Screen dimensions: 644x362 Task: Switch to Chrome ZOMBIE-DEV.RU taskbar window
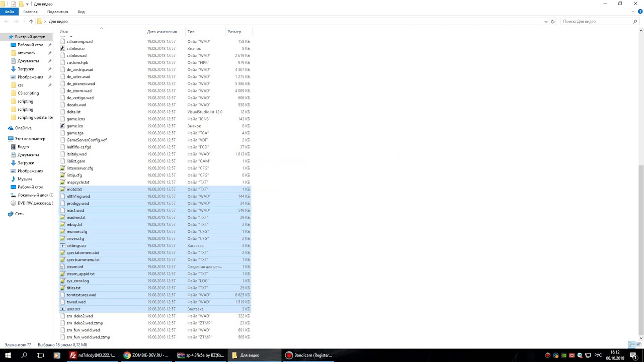click(146, 355)
